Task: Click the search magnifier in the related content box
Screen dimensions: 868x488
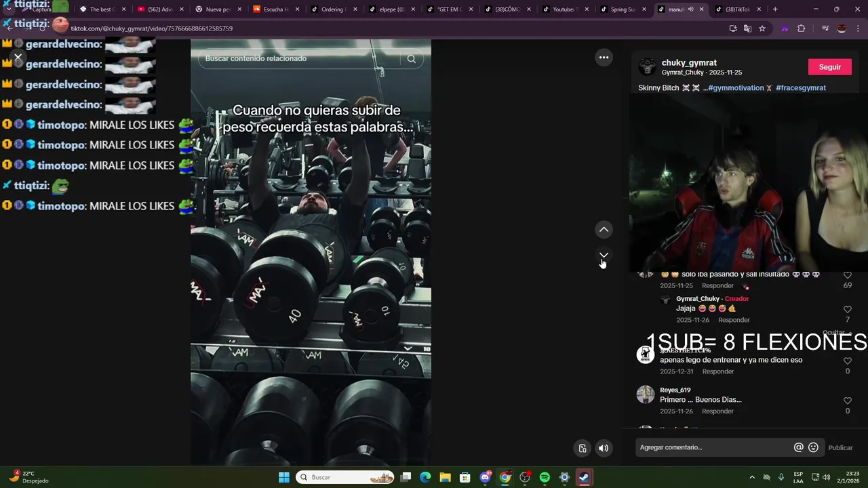Action: point(412,59)
